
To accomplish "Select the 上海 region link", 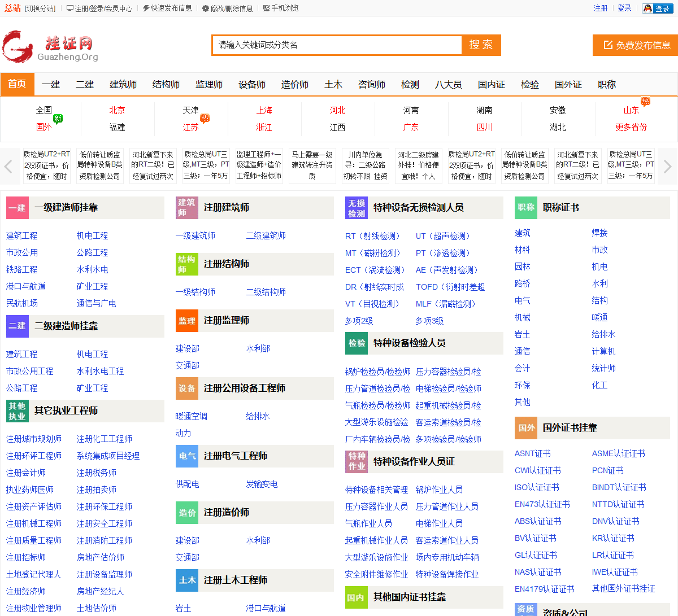I will pyautogui.click(x=264, y=111).
